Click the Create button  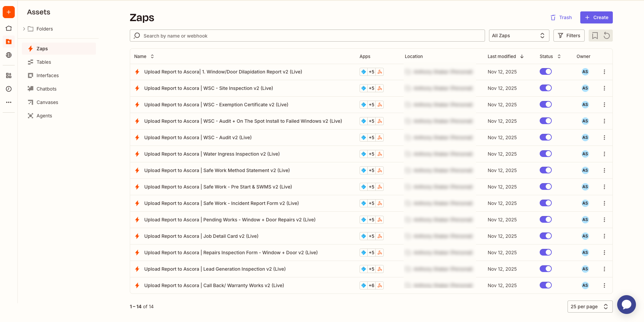[596, 17]
